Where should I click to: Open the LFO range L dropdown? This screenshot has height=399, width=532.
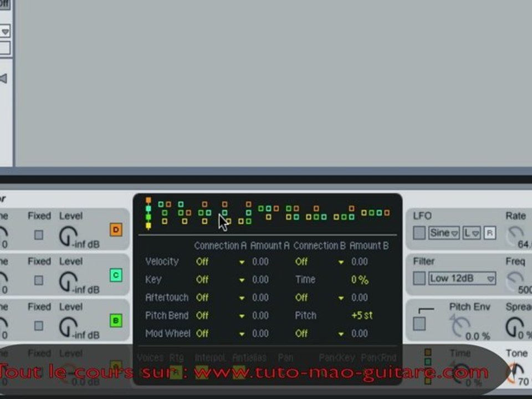pyautogui.click(x=471, y=233)
